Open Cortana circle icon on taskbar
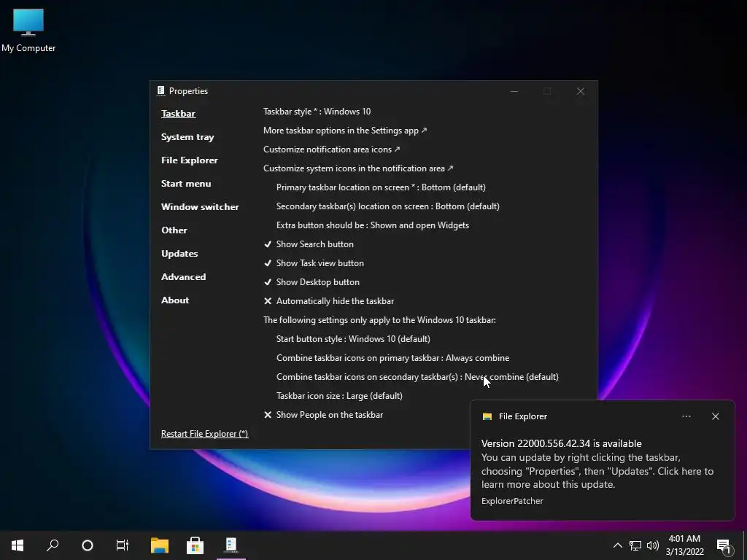The image size is (747, 560). coord(88,545)
